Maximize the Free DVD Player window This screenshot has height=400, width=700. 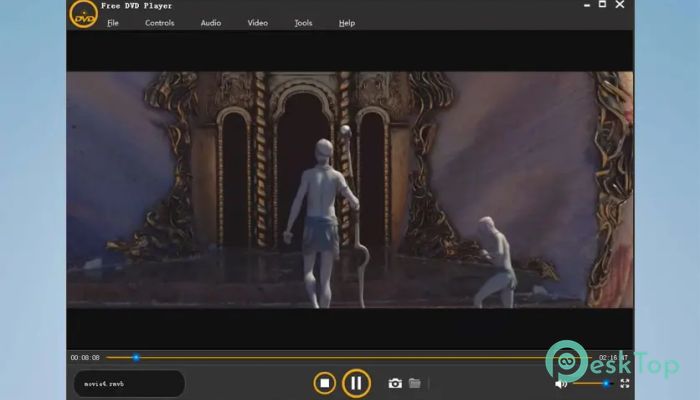(x=602, y=4)
